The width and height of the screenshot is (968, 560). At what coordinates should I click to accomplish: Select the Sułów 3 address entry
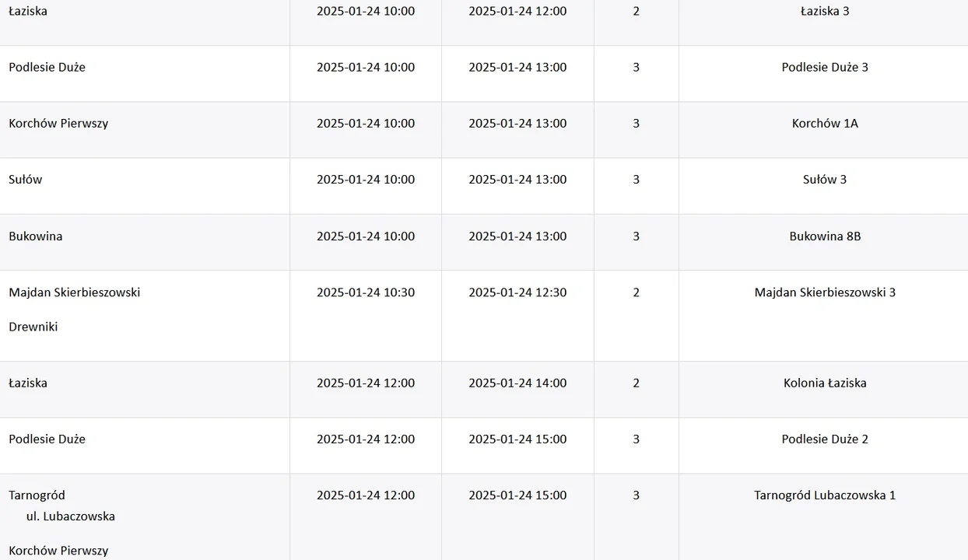pos(825,180)
